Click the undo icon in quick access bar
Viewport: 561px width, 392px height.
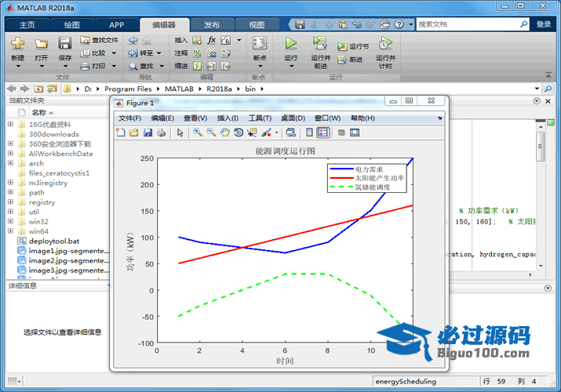pos(357,24)
